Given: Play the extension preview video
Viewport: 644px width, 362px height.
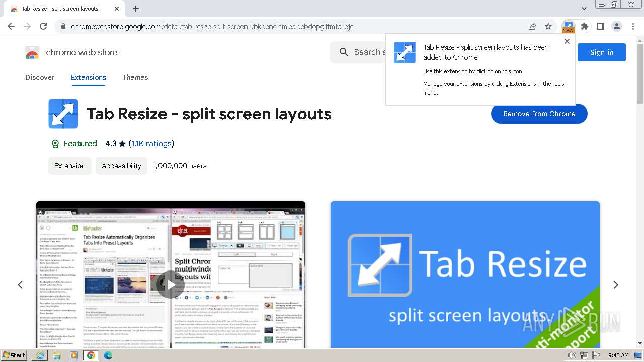Looking at the screenshot, I should [x=171, y=285].
